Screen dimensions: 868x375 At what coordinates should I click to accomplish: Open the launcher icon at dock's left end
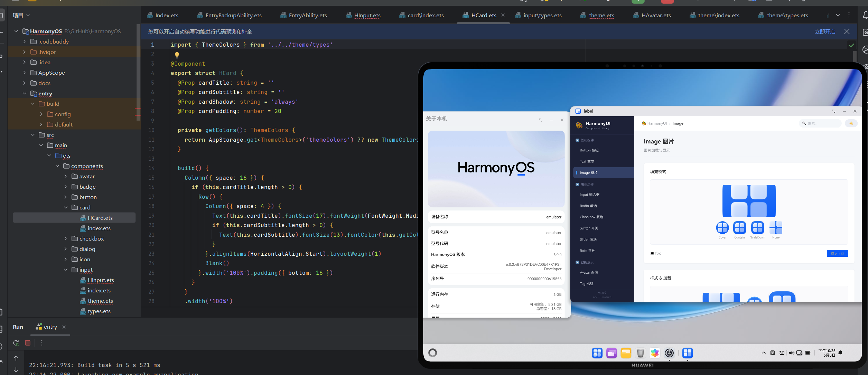pos(597,353)
